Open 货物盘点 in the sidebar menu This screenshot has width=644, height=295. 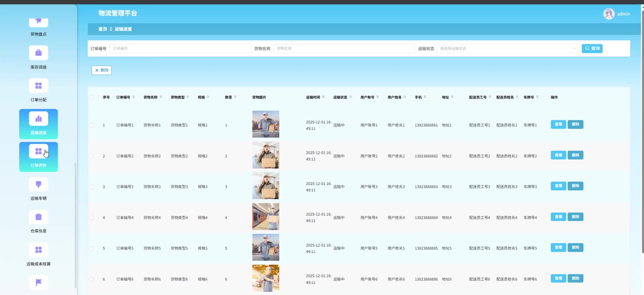pyautogui.click(x=38, y=27)
